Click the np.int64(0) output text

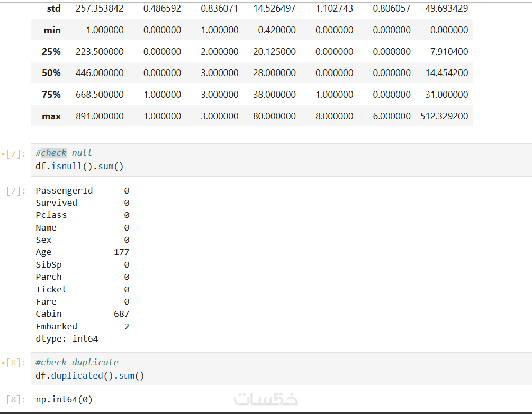pyautogui.click(x=64, y=400)
